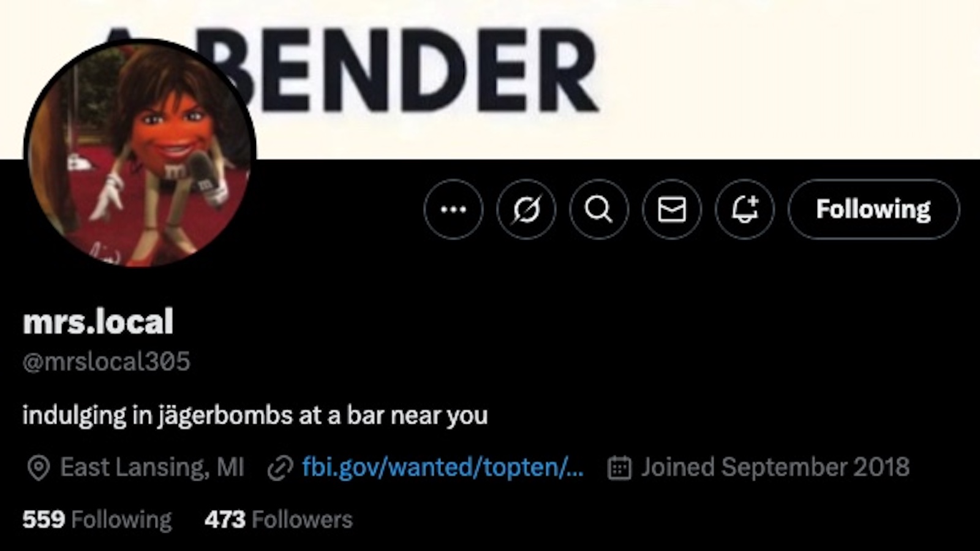Open the three-dot more options menu
This screenshot has width=980, height=551.
click(x=453, y=209)
